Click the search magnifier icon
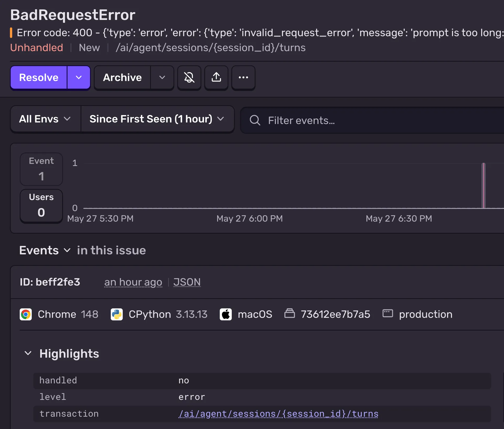The width and height of the screenshot is (504, 429). coord(255,120)
